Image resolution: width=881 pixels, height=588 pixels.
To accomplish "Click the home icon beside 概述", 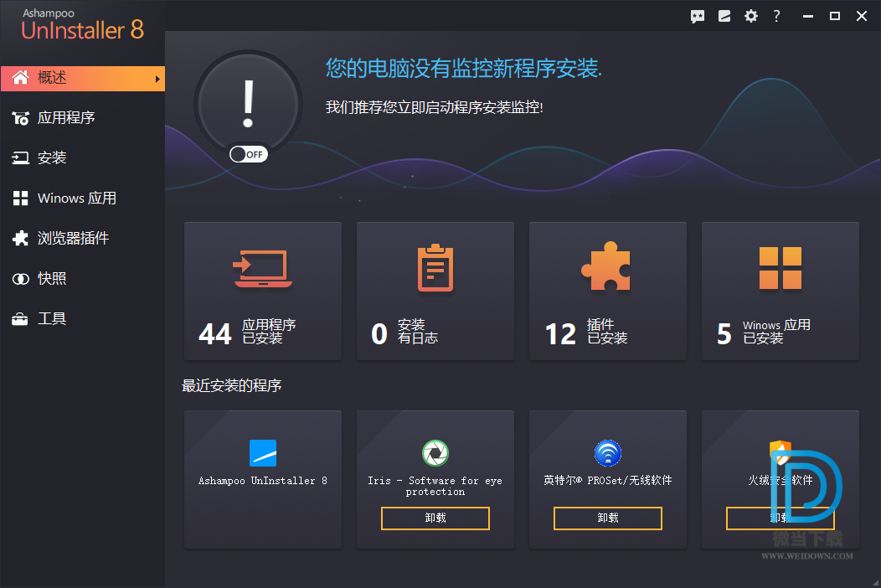I will click(x=21, y=78).
